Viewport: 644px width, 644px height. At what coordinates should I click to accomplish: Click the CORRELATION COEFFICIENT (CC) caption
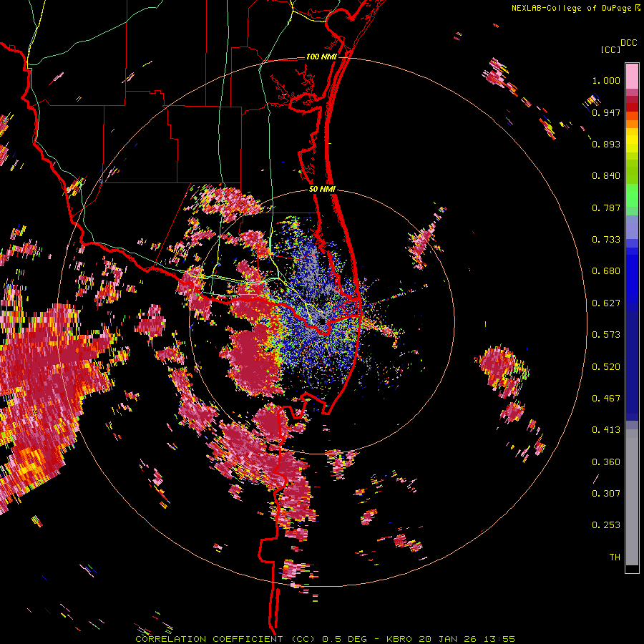[225, 639]
